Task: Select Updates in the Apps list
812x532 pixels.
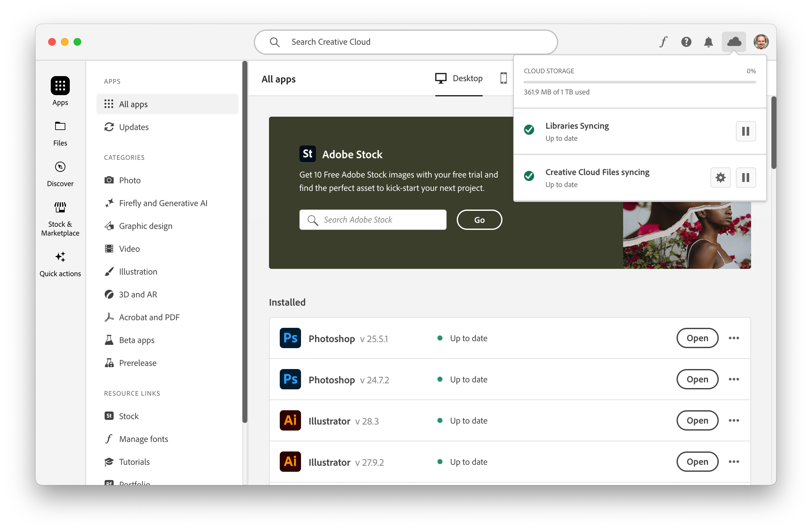Action: pos(134,127)
